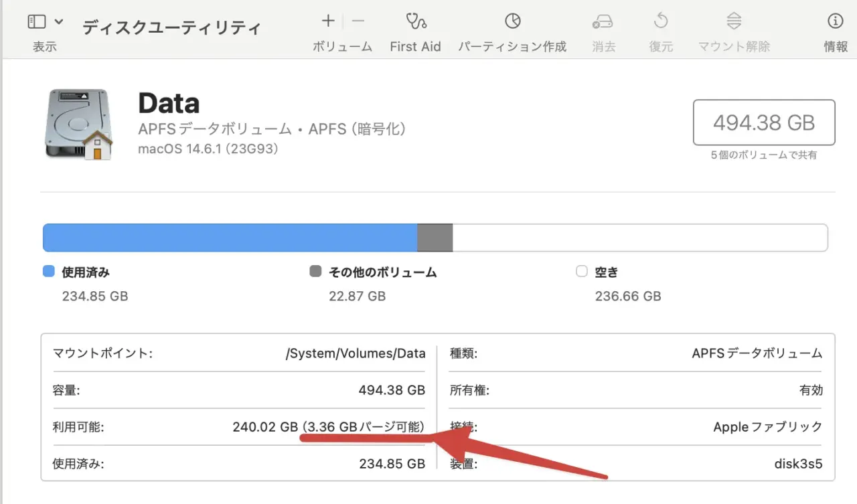The height and width of the screenshot is (504, 857).
Task: Click the 所有権 有効 value
Action: (x=811, y=390)
